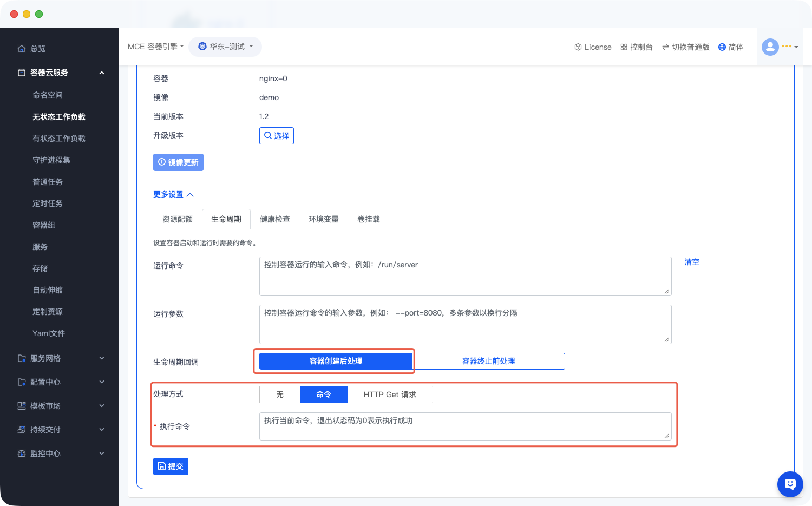Screen dimensions: 812x506
Task: Select 无 as the handling method
Action: [280, 395]
